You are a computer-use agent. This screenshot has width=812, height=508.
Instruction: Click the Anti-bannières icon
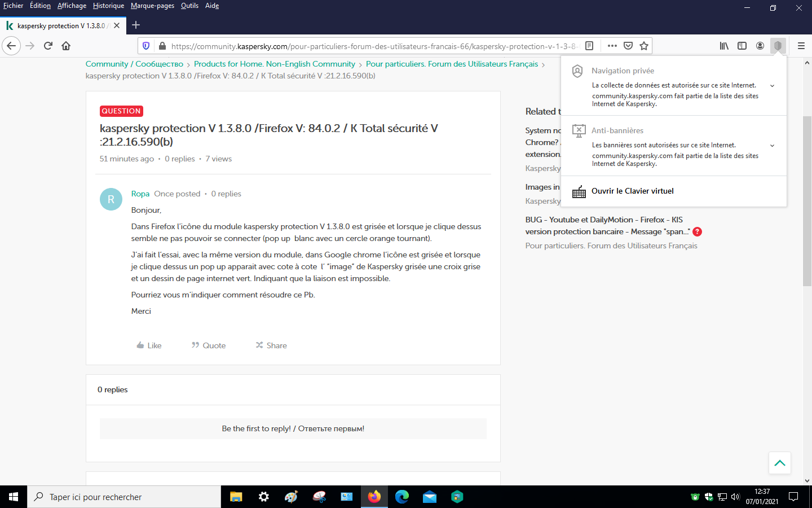pos(579,131)
